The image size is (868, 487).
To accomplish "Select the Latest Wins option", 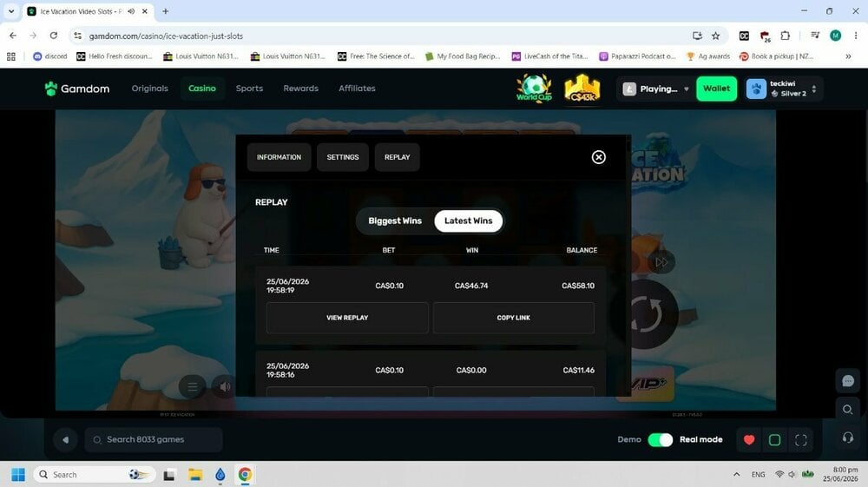I will click(469, 220).
